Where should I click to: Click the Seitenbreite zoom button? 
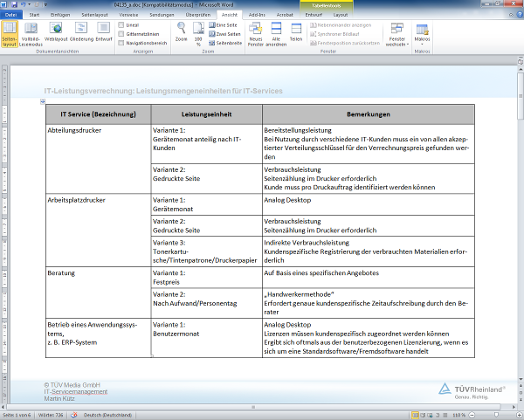228,42
